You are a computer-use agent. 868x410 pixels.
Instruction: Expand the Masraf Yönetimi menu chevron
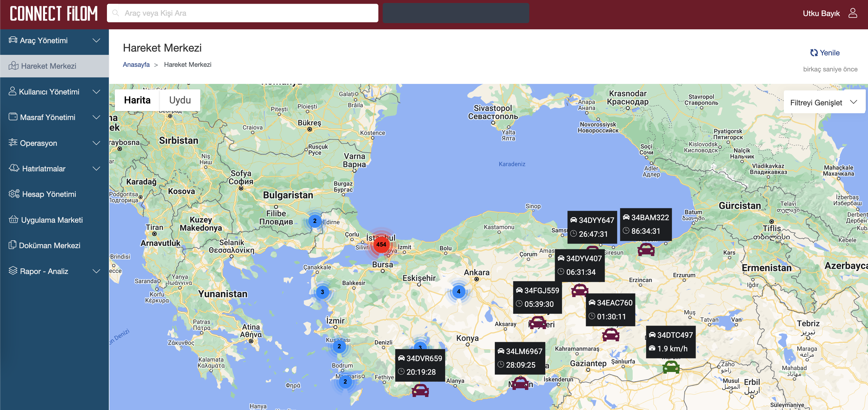[x=96, y=117]
